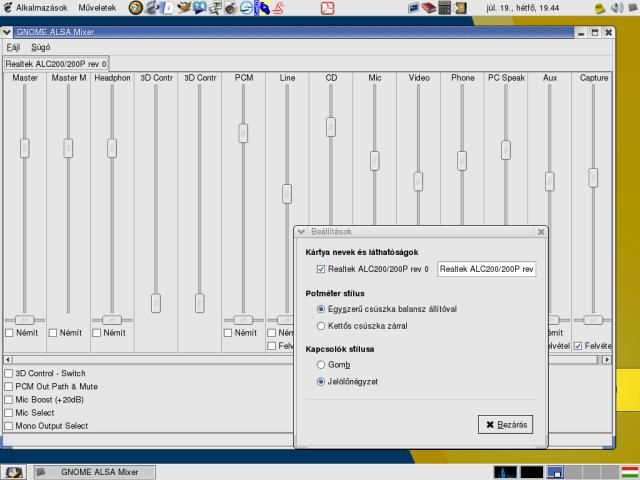Screen dimensions: 640x480
Task: Click the PCM volume slider handle
Action: (243, 132)
